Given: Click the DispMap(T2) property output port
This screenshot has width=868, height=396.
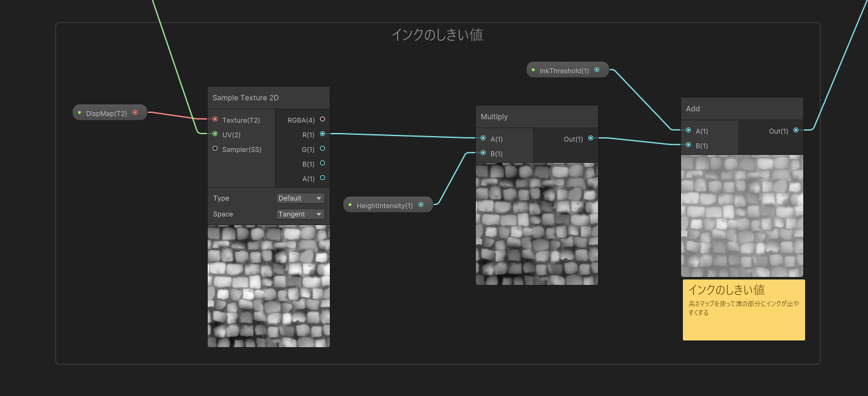Looking at the screenshot, I should [135, 112].
